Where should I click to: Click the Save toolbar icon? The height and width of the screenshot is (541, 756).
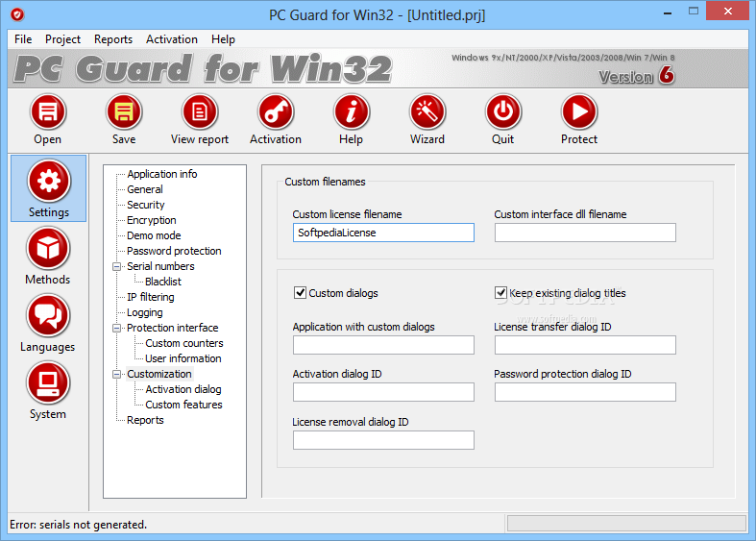point(124,111)
